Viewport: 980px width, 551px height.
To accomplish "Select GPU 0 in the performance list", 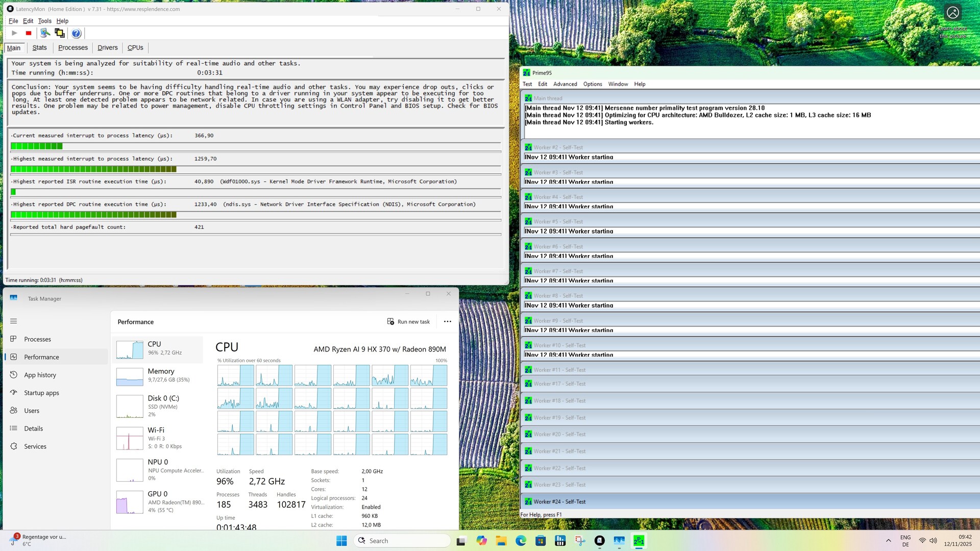I will pyautogui.click(x=157, y=502).
